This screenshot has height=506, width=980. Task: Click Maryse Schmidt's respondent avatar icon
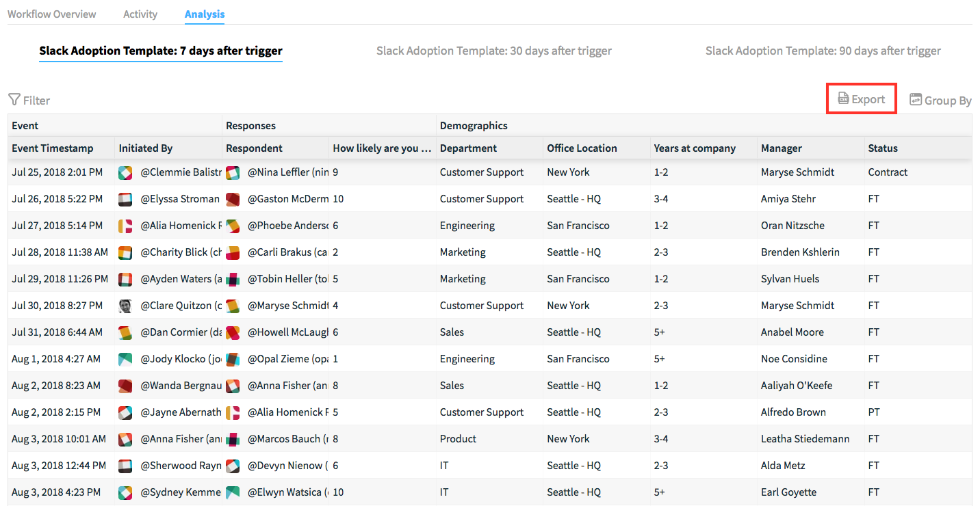[x=233, y=306]
